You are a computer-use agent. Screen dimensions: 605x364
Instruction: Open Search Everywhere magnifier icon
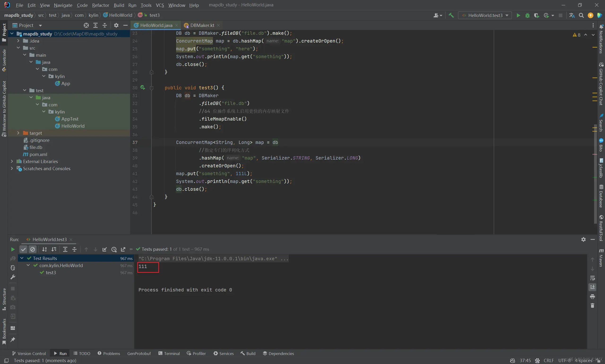[581, 15]
